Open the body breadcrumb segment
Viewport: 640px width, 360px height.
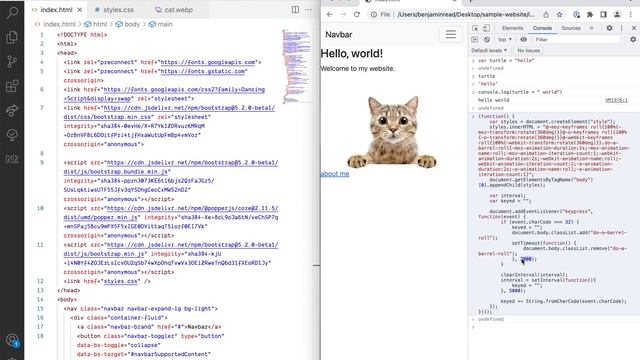(128, 24)
